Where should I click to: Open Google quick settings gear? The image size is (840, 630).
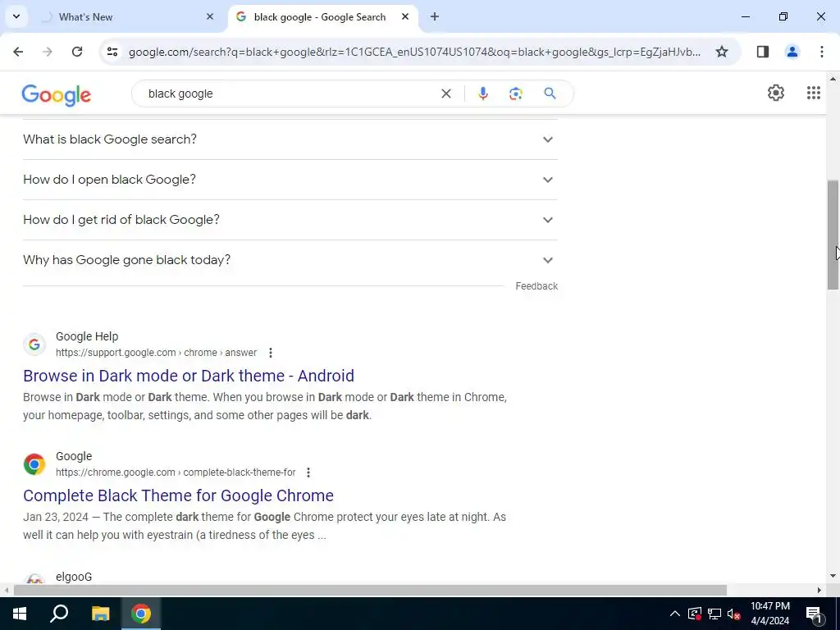pyautogui.click(x=776, y=93)
